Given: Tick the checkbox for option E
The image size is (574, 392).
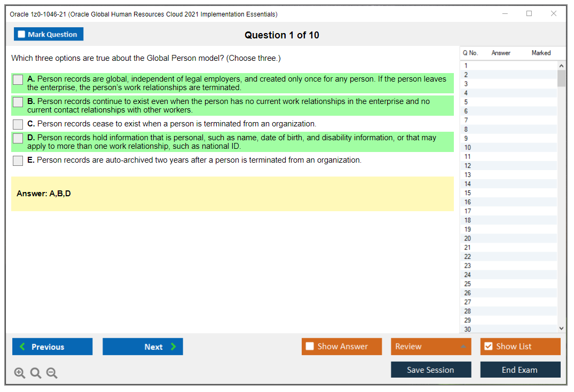Looking at the screenshot, I should click(x=18, y=161).
